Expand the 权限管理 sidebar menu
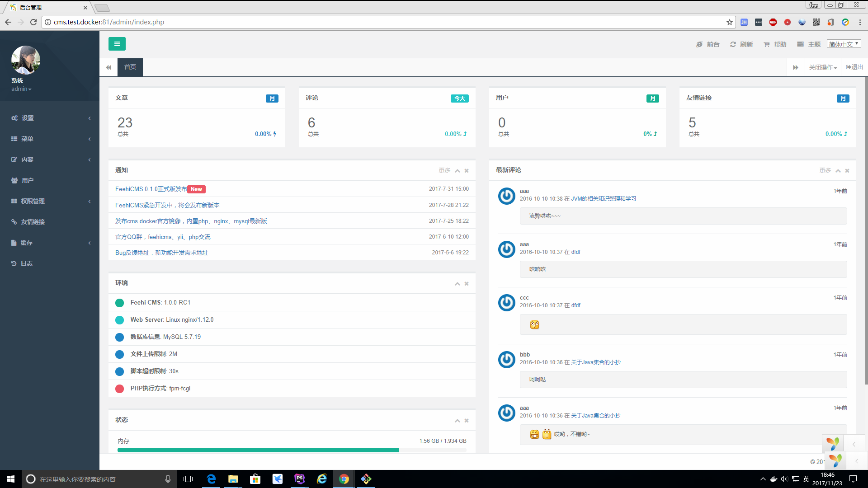Viewport: 868px width, 488px height. point(33,201)
